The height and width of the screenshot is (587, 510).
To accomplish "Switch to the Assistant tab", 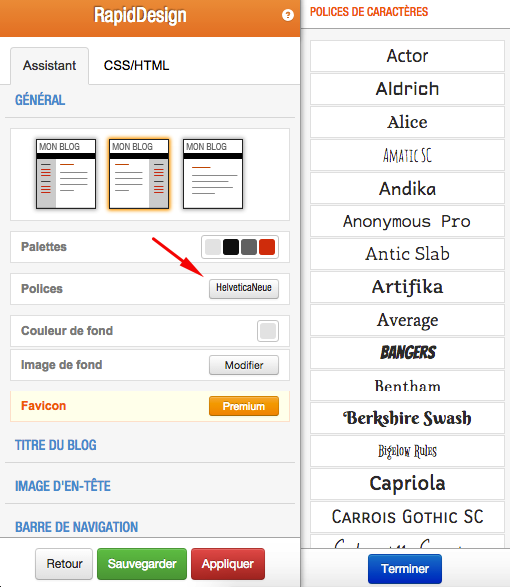I will pos(49,66).
